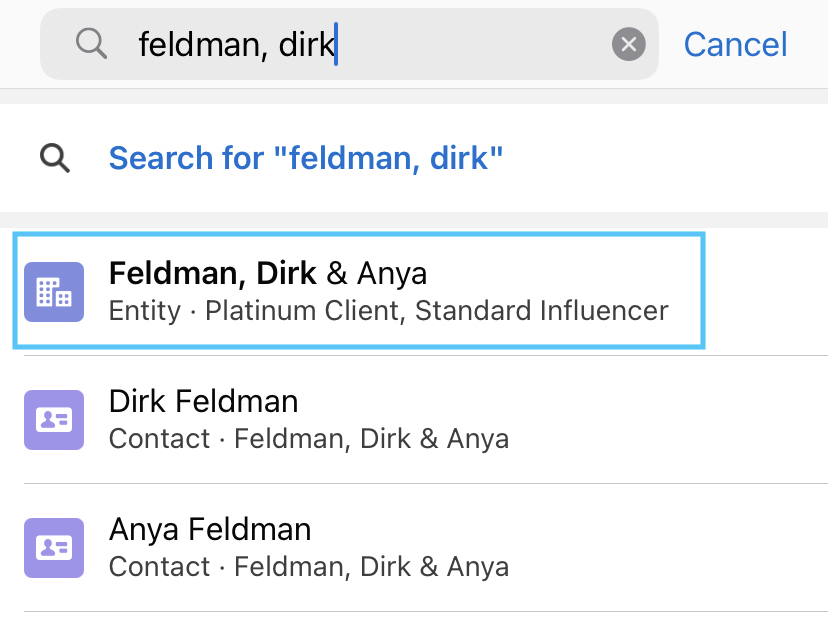Select Search for "feldman, dirk" link

[306, 158]
